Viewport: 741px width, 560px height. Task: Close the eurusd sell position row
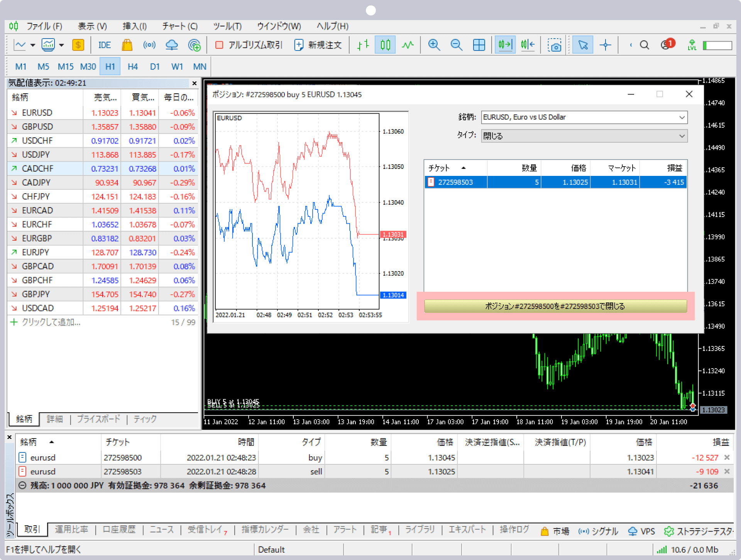(x=727, y=472)
